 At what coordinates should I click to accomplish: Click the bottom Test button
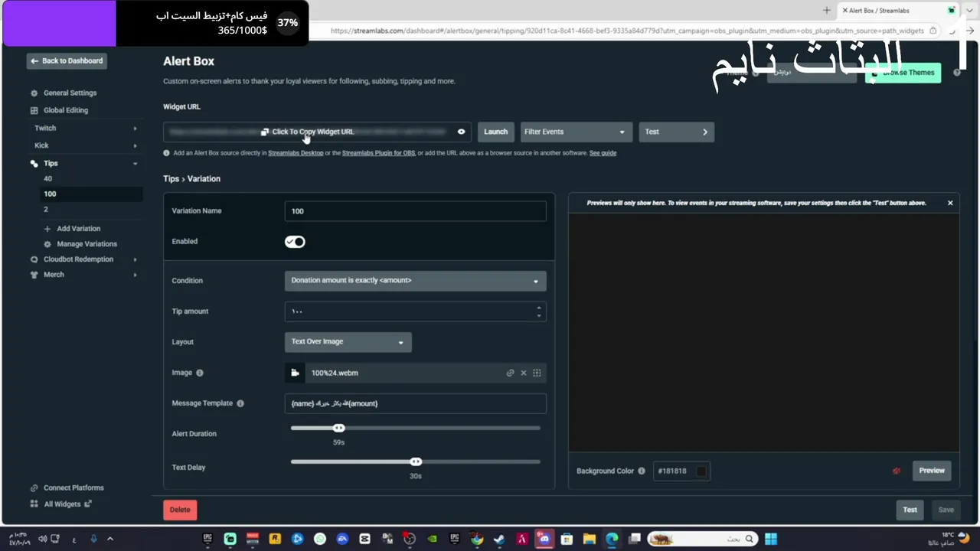(910, 510)
